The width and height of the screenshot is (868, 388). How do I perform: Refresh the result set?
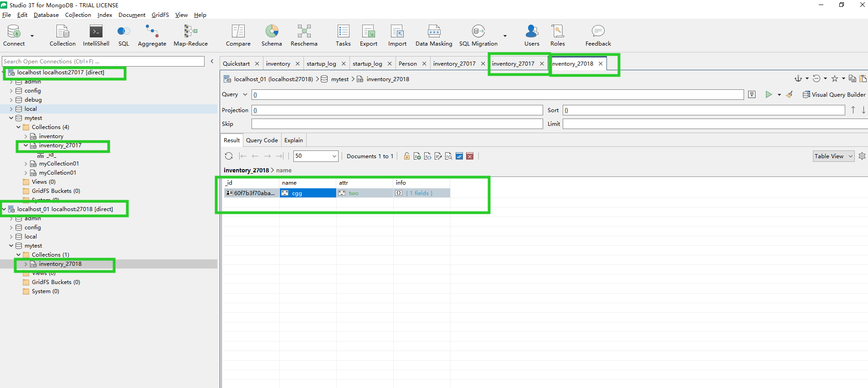pos(229,156)
